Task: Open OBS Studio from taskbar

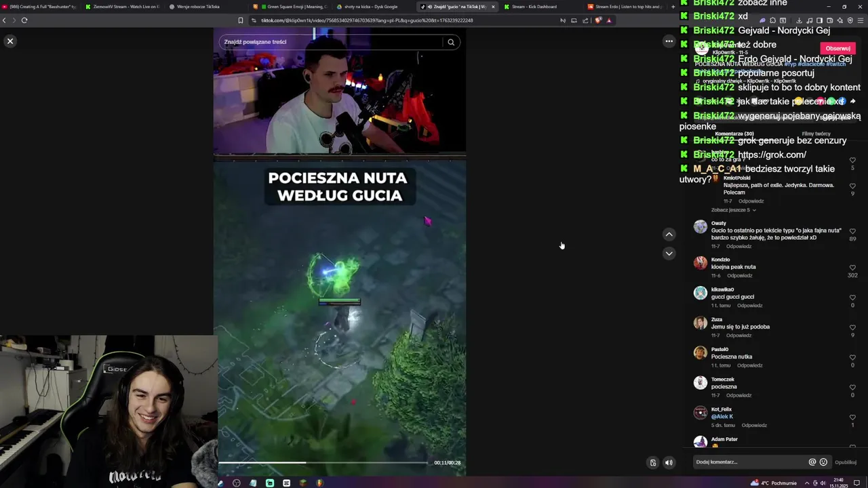Action: point(236,483)
